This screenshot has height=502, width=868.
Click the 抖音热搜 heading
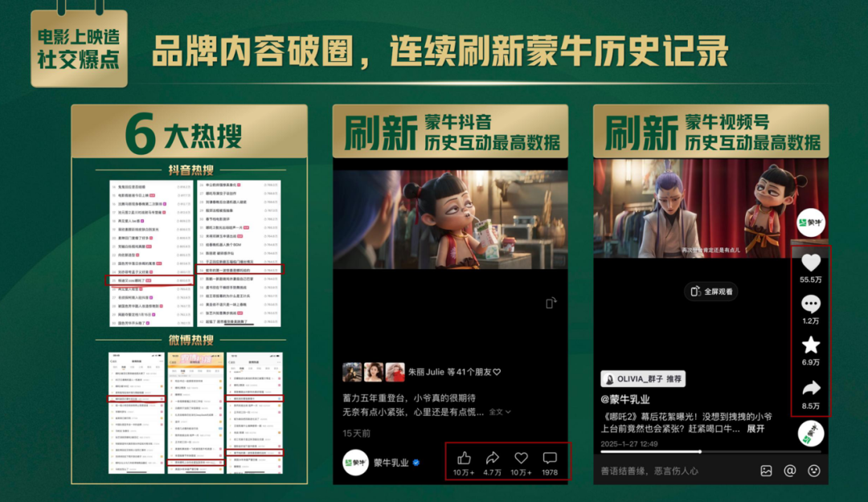coord(191,170)
